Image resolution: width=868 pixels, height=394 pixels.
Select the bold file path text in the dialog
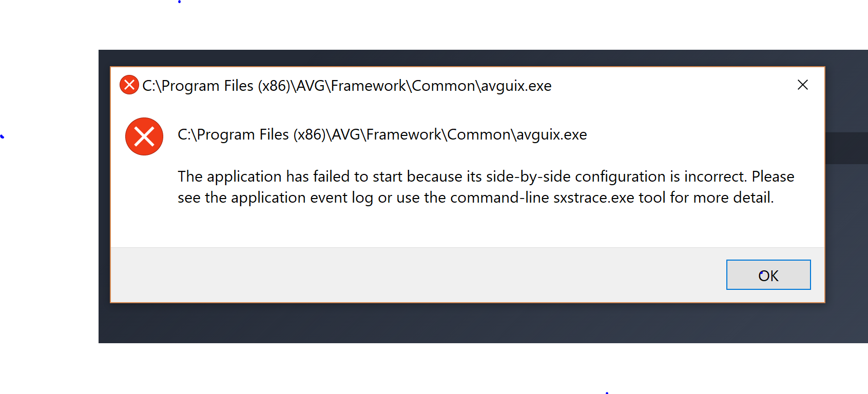pyautogui.click(x=382, y=134)
